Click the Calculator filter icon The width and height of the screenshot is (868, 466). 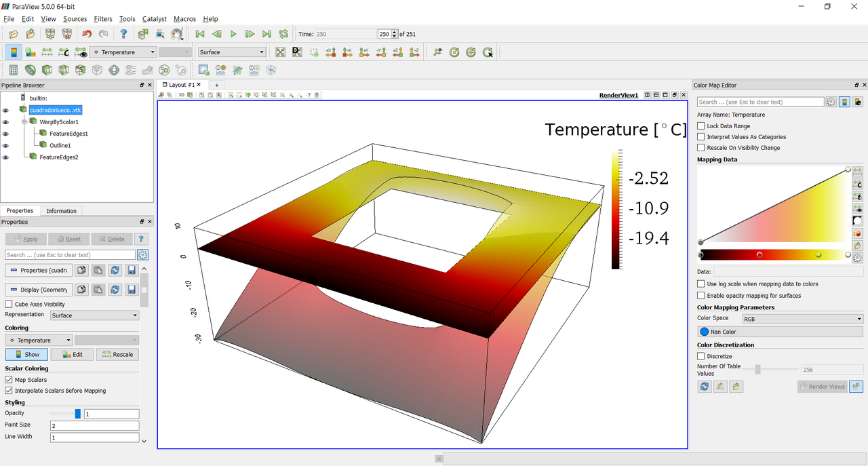[x=14, y=70]
